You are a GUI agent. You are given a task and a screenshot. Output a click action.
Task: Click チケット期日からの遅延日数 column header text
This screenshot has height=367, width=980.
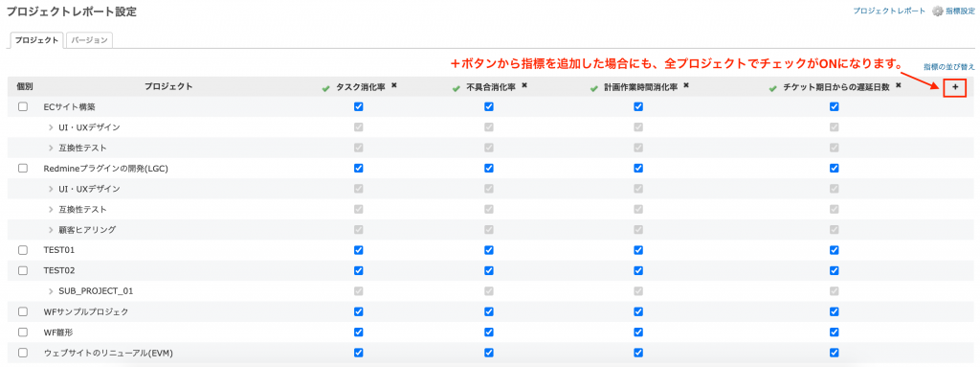point(835,89)
